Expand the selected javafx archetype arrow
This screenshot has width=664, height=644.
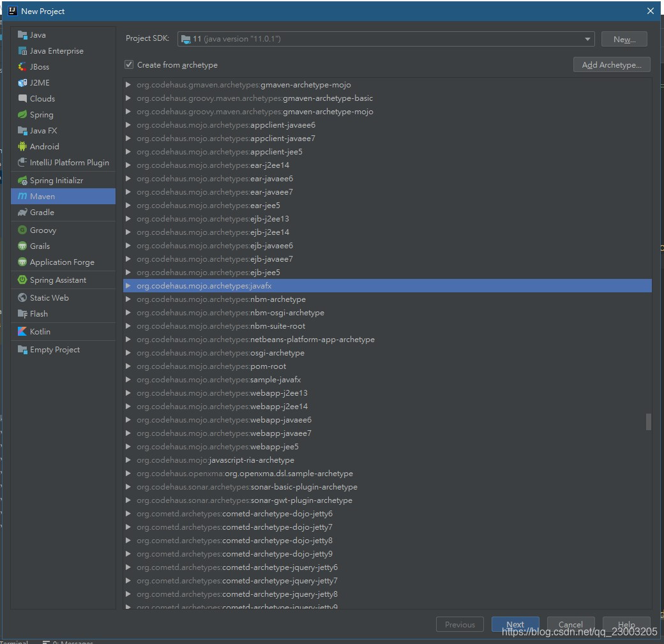point(128,286)
